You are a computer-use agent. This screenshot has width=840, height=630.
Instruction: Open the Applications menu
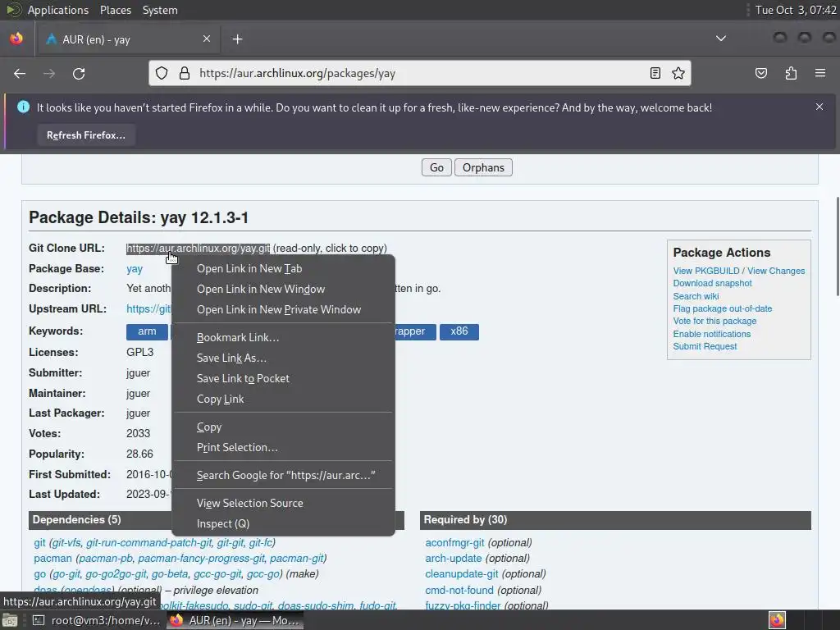(58, 10)
